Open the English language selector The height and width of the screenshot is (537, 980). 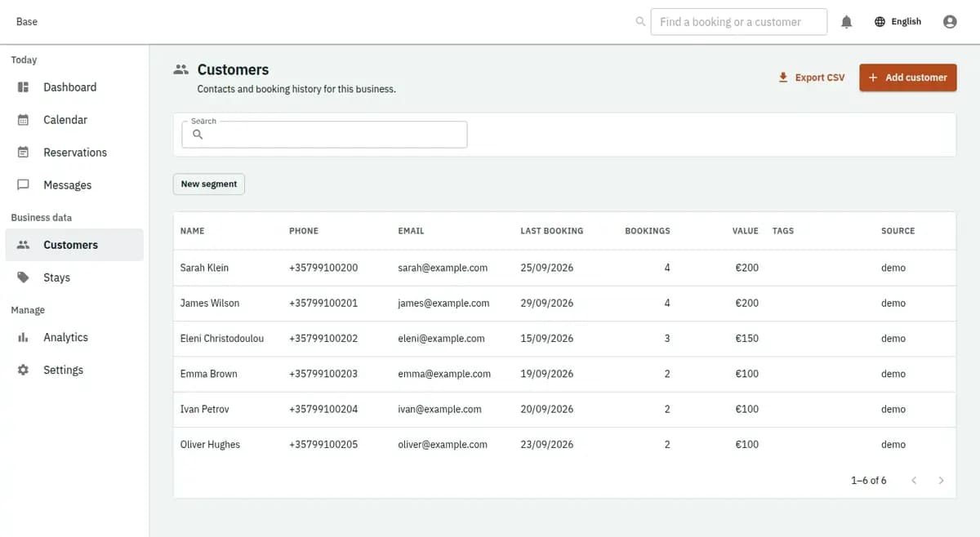pos(898,22)
